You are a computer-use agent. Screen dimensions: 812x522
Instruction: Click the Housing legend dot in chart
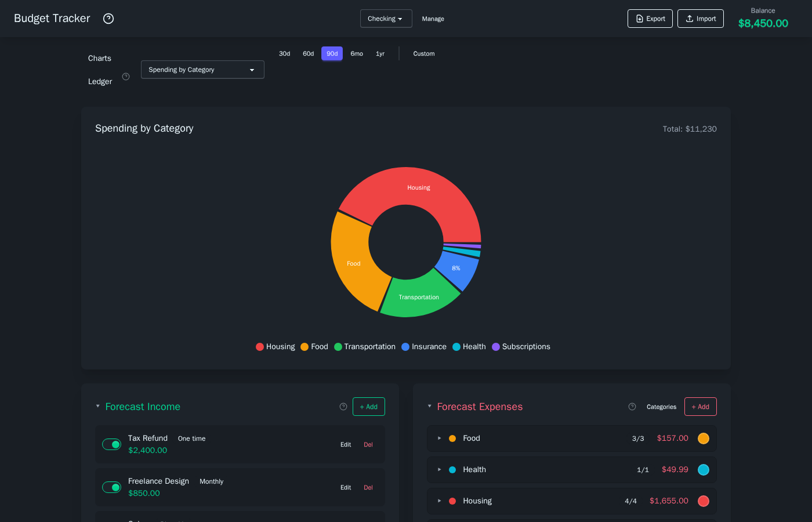[260, 347]
